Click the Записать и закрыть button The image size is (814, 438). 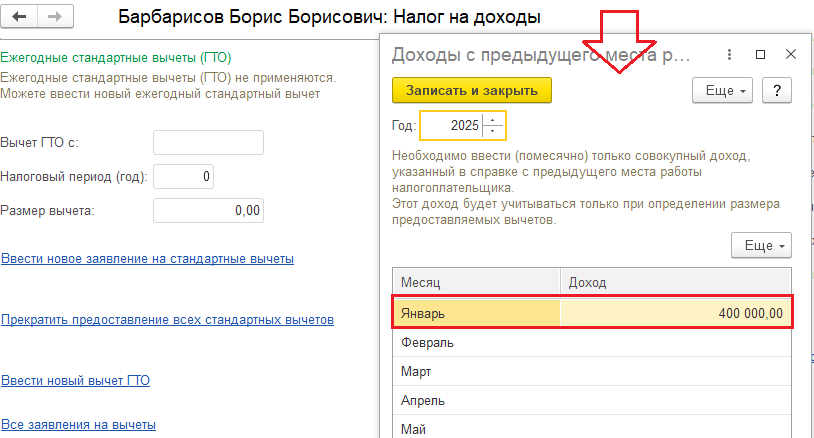click(x=471, y=90)
